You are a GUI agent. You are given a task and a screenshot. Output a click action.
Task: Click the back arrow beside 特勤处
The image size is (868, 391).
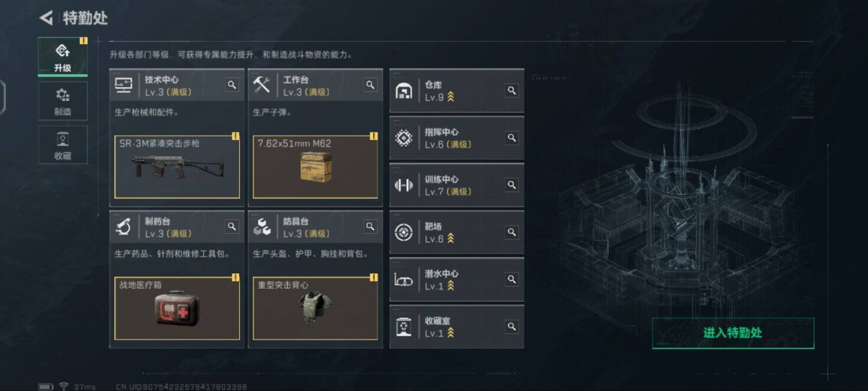46,18
